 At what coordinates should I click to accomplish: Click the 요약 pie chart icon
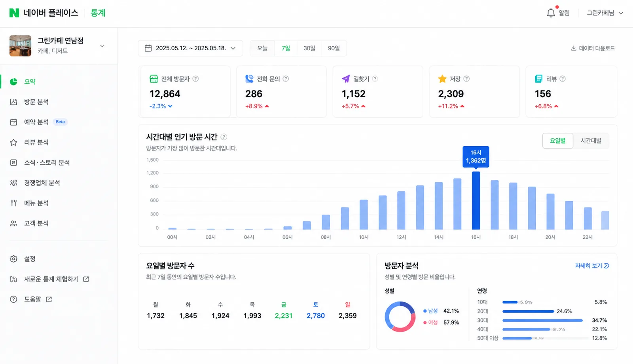(x=13, y=81)
